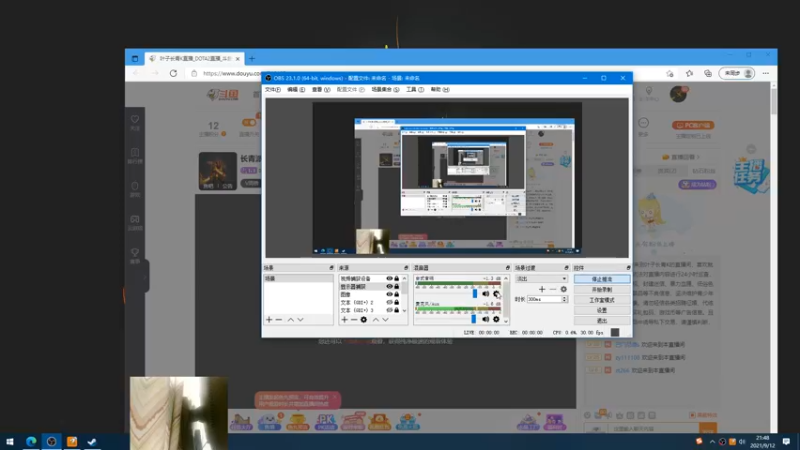Open 麦克风/Aux settings gear in mixer
800x450 pixels.
point(496,319)
